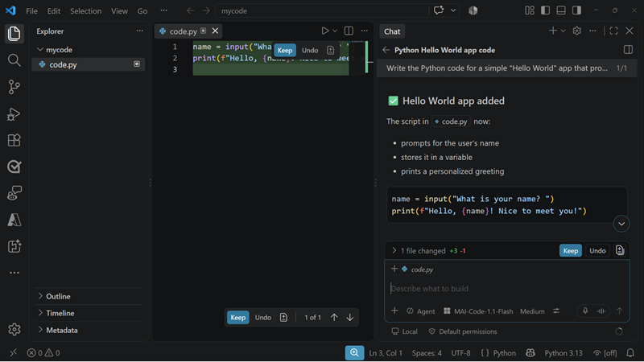Image resolution: width=644 pixels, height=362 pixels.
Task: Open the Extensions view
Action: tap(14, 140)
